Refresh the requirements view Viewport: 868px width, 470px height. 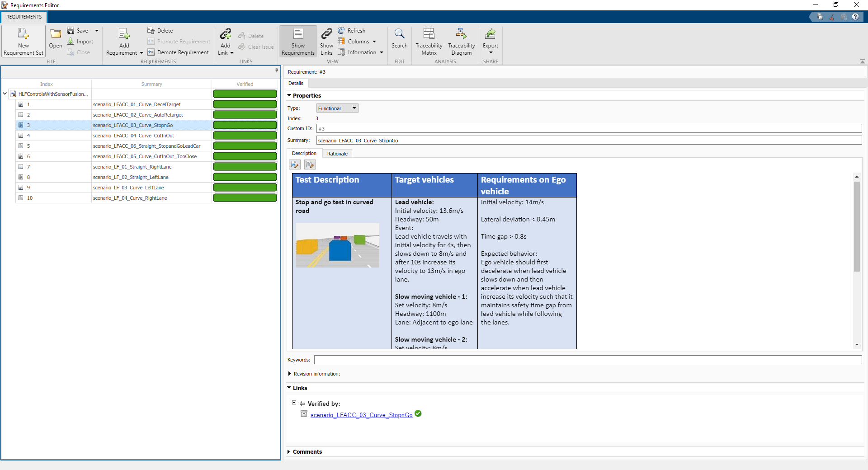click(x=352, y=31)
